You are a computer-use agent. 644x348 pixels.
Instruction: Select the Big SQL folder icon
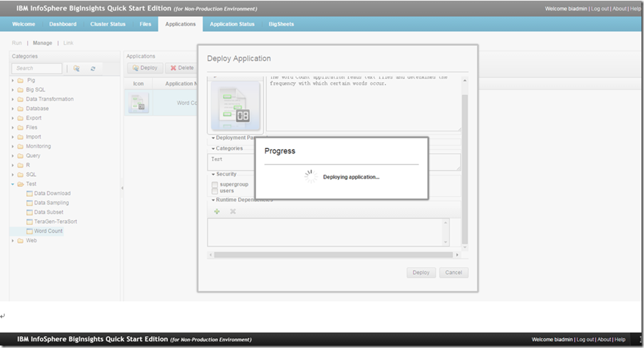pyautogui.click(x=20, y=90)
